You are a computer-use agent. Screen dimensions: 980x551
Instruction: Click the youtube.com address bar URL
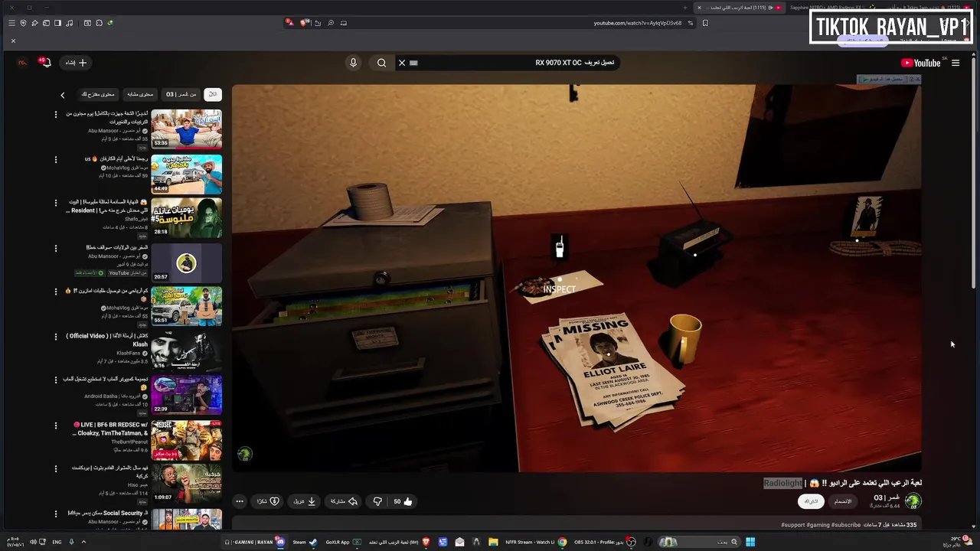(x=637, y=23)
